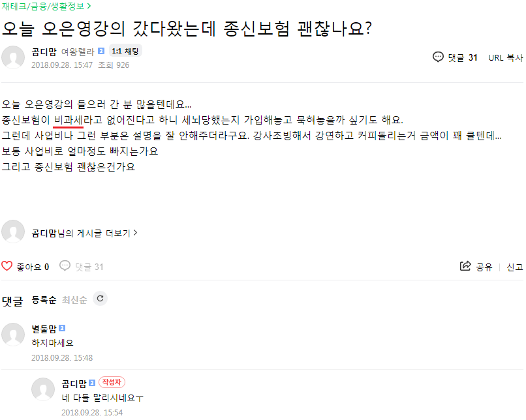526x420 pixels.
Task: Click the speech bubble icon beside 댓글 31 at top
Action: pyautogui.click(x=439, y=57)
